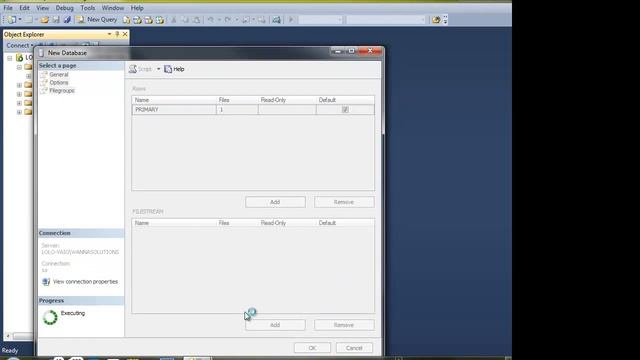Select the PRIMARY filegroup name cell
Viewport: 640px width, 360px height.
click(174, 109)
